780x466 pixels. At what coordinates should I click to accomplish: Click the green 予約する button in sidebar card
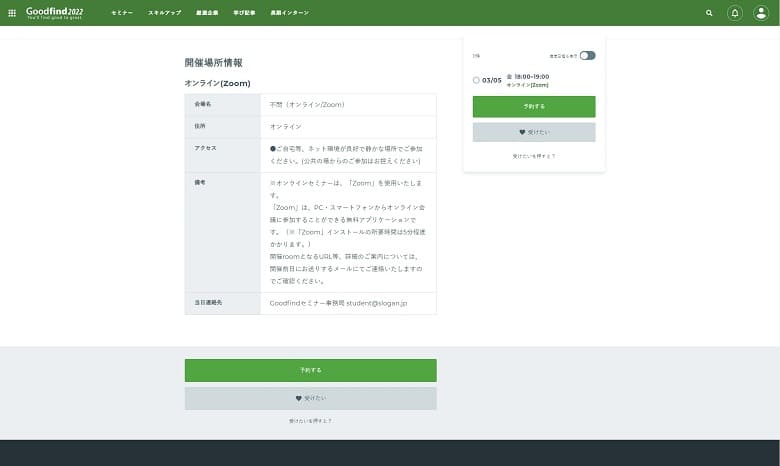(534, 106)
